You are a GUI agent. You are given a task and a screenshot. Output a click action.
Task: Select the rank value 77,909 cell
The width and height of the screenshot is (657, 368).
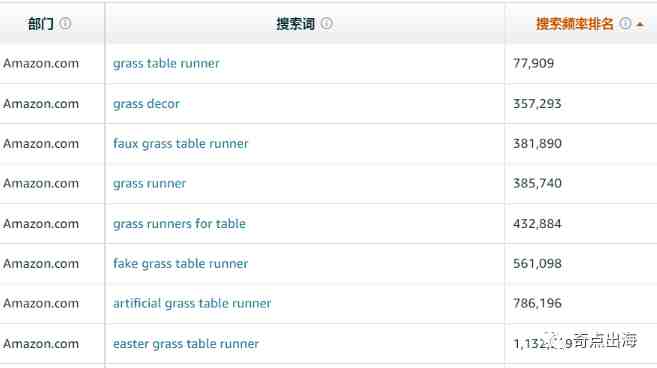[x=533, y=63]
